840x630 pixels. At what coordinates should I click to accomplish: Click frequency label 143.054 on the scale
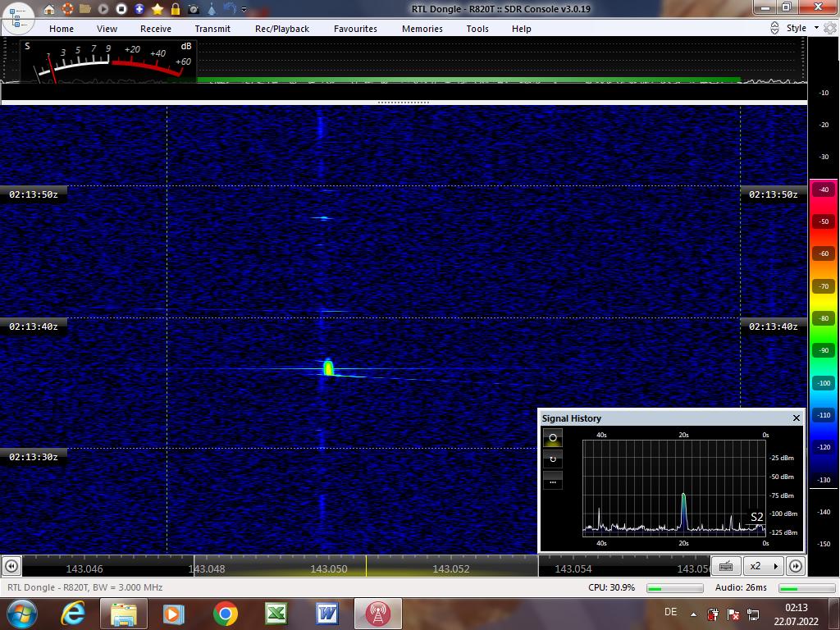point(573,569)
